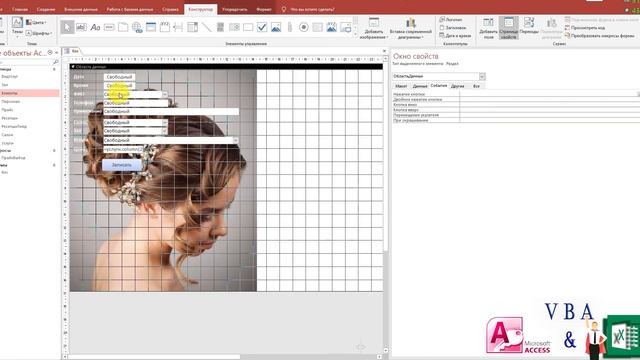Open the Формат ribbon tab
Viewport: 640px width, 360px height.
point(264,9)
